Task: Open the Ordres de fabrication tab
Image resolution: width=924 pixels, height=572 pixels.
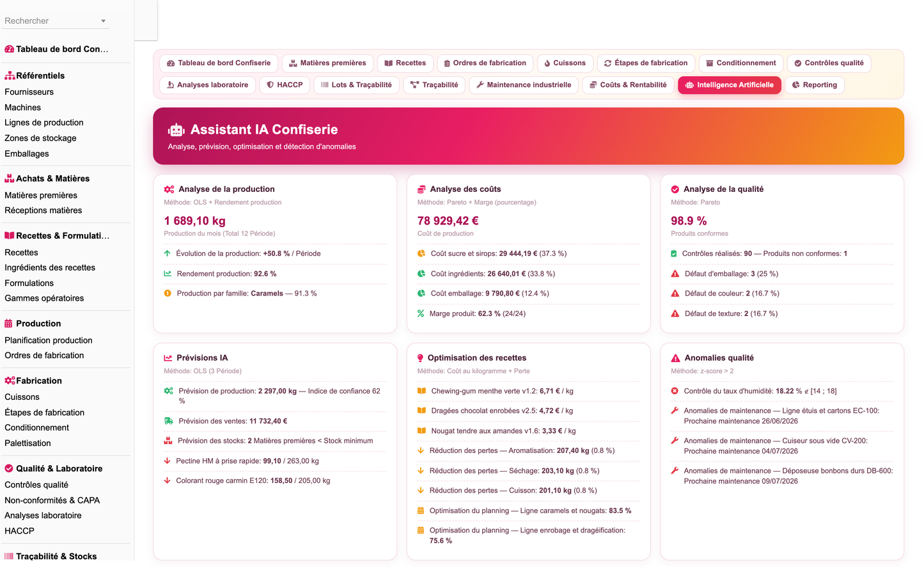Action: 485,63
